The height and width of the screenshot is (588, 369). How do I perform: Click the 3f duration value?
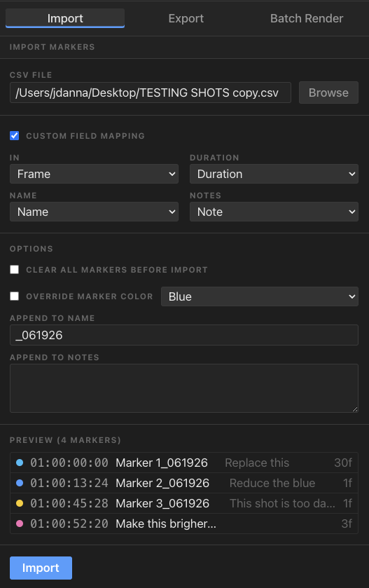tap(347, 524)
